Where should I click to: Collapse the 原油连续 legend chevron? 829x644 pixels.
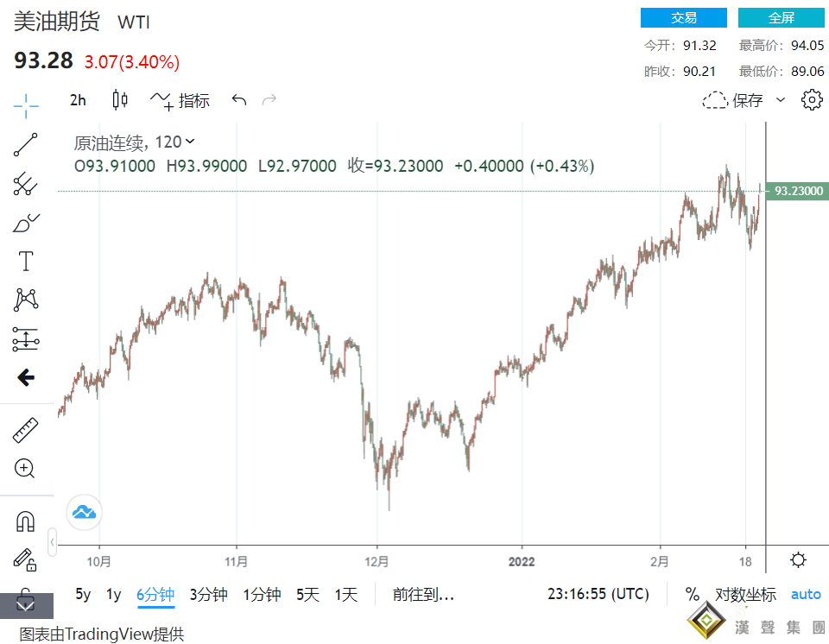point(190,142)
